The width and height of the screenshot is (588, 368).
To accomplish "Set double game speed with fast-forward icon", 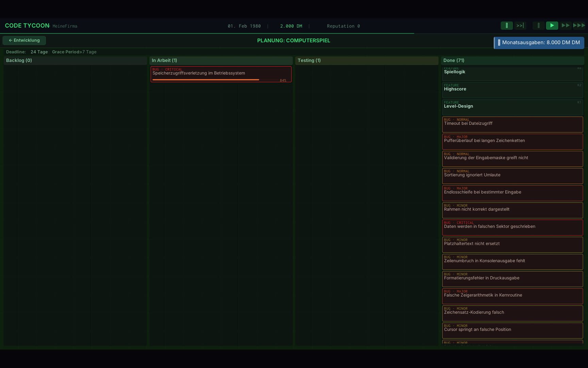I will click(566, 25).
